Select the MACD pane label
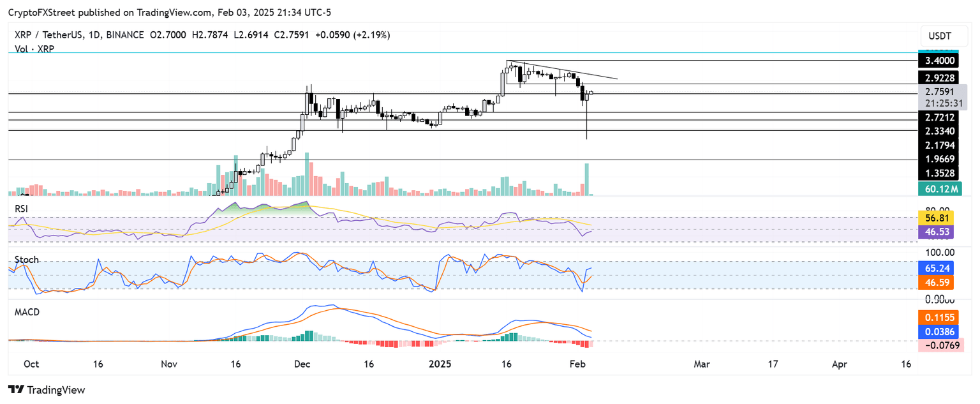Viewport: 980px width, 404px height. point(26,312)
